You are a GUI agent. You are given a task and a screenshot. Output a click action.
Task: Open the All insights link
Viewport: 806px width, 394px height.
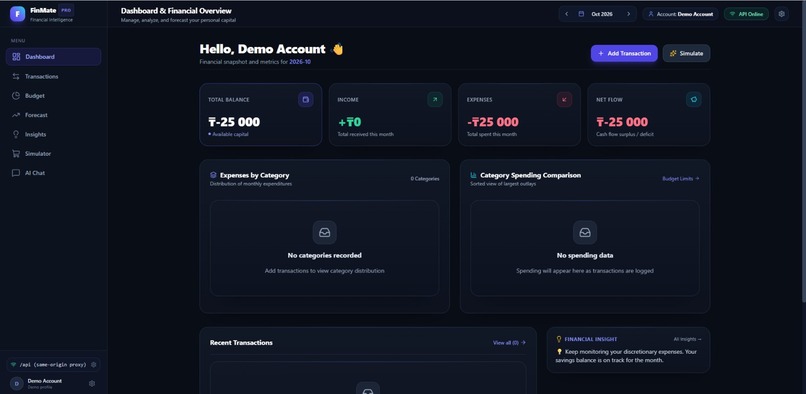coord(687,339)
